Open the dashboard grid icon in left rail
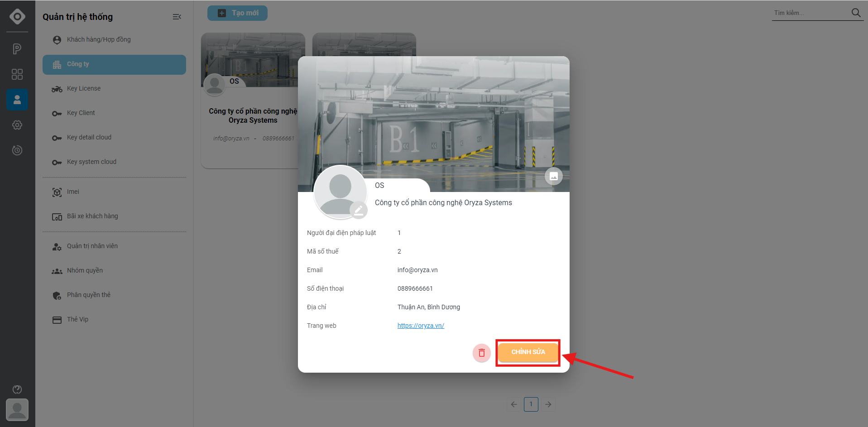Viewport: 868px width, 427px height. click(17, 74)
